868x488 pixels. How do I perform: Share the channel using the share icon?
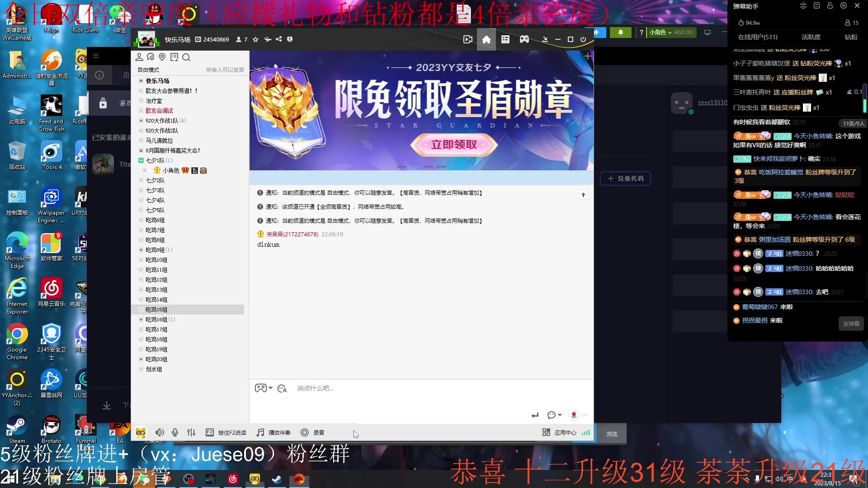279,39
